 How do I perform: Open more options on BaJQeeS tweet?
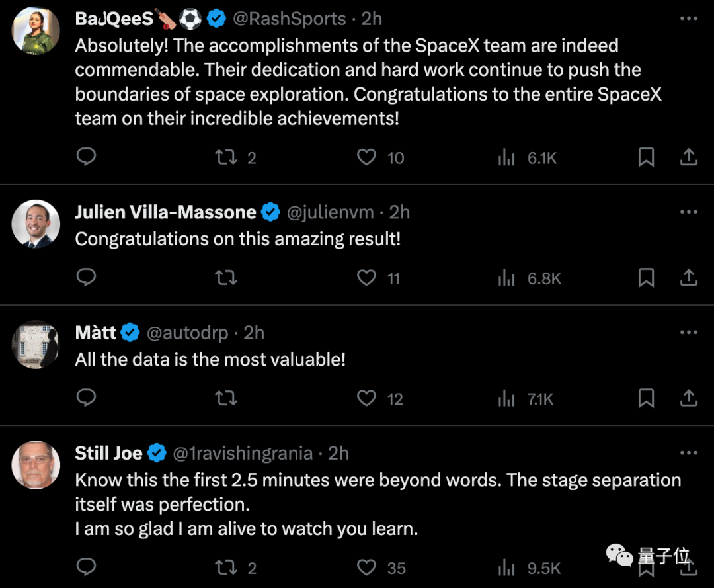coord(688,19)
